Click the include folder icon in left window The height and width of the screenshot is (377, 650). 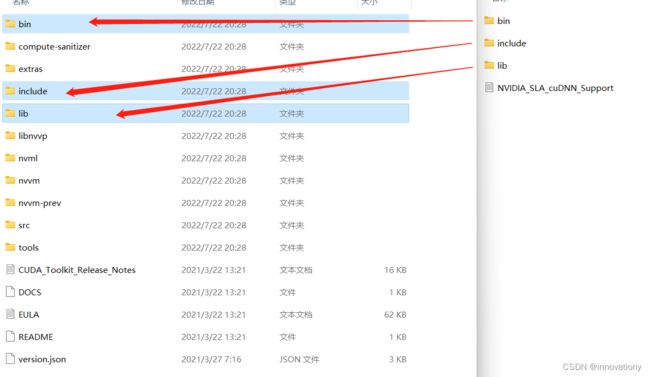point(10,91)
